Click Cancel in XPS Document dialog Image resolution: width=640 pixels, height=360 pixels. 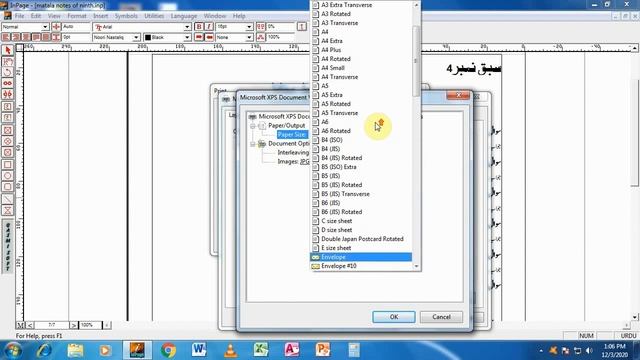441,317
